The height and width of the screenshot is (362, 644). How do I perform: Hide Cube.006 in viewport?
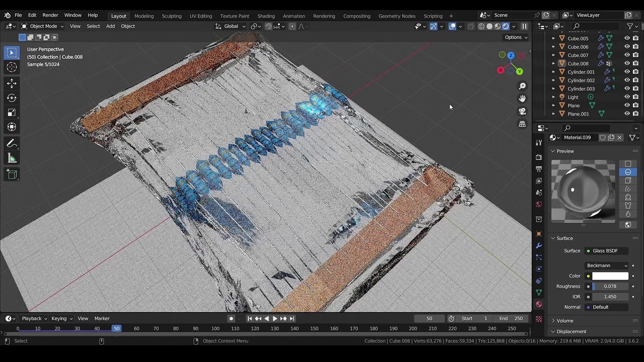[x=627, y=47]
